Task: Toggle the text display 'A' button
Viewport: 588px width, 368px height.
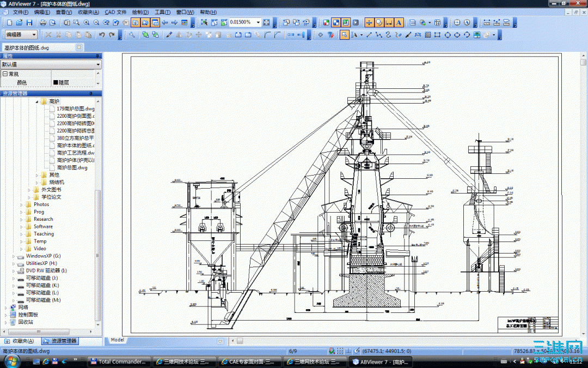Action: pyautogui.click(x=399, y=22)
